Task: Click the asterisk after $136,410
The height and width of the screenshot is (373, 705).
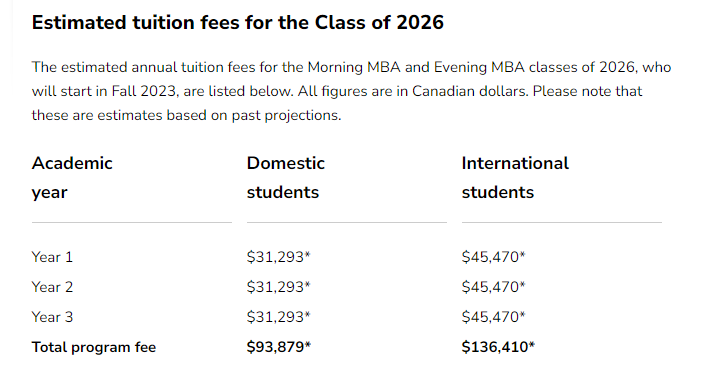Action: [x=532, y=345]
